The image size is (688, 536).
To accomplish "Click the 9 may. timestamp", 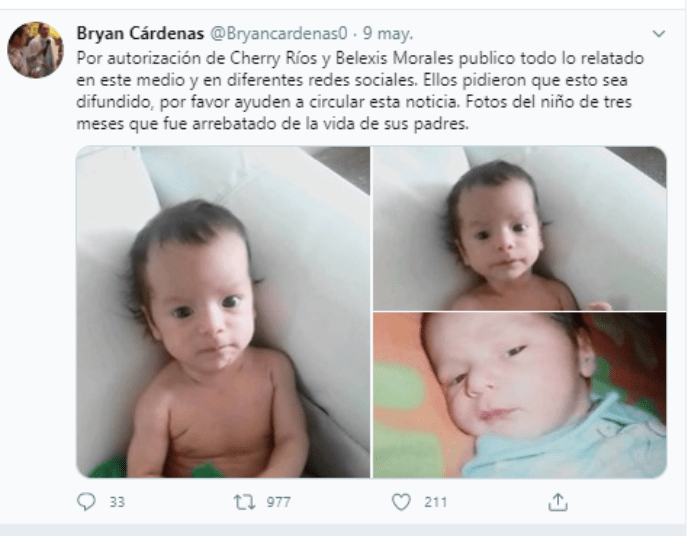I will [388, 34].
